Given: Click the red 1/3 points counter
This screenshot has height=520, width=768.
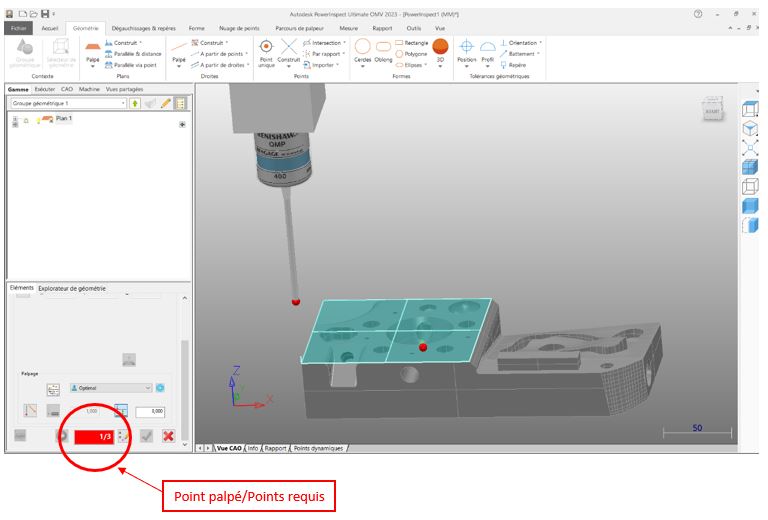Looking at the screenshot, I should point(96,436).
